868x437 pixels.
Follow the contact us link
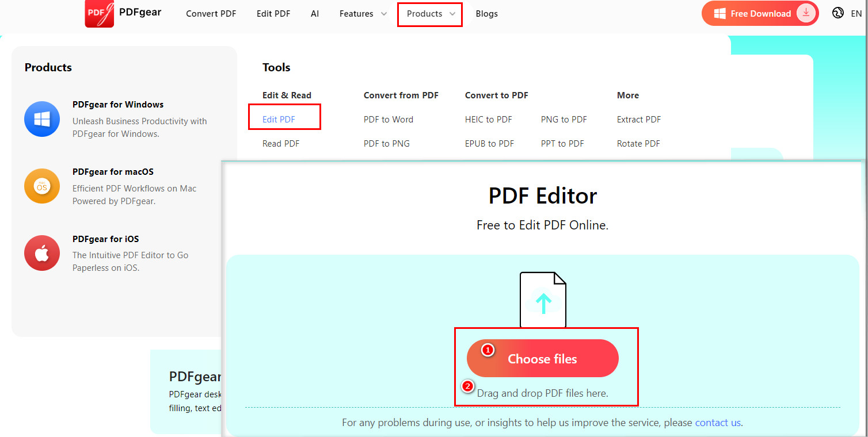tap(718, 423)
